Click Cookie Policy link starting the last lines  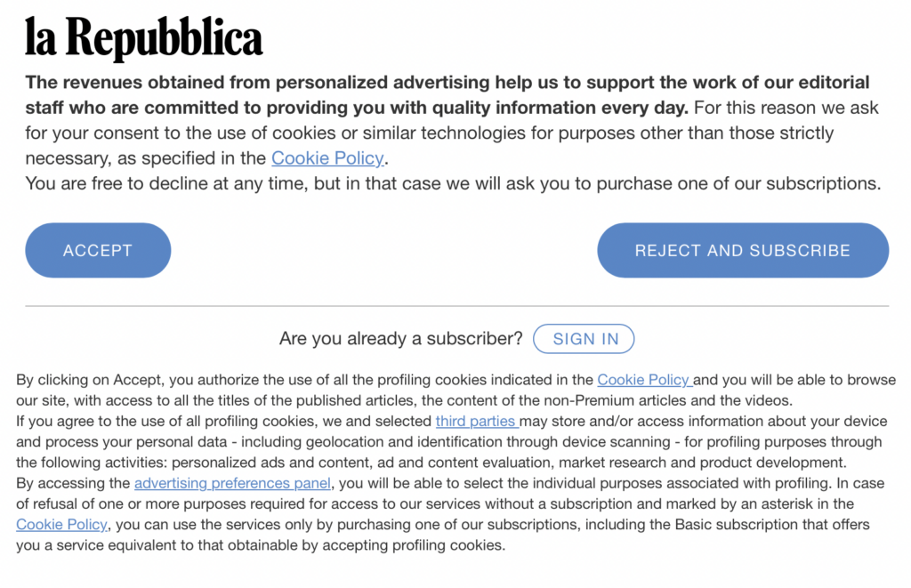pyautogui.click(x=61, y=525)
